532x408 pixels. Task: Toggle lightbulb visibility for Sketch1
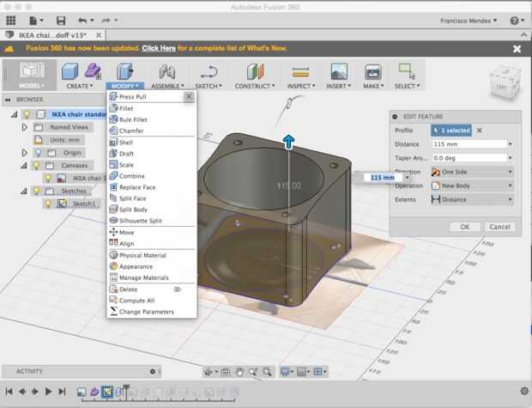(x=48, y=204)
